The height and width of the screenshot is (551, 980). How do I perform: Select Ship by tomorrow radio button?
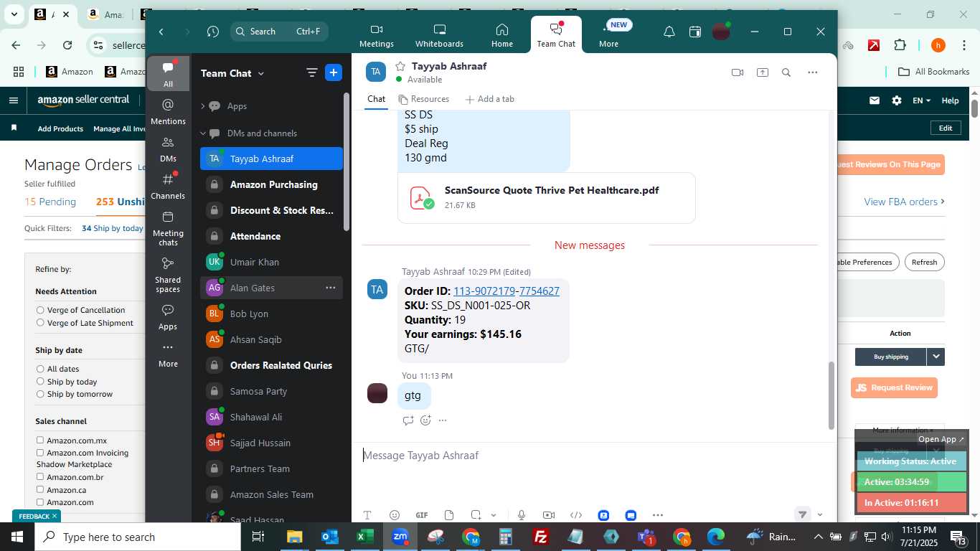click(40, 394)
